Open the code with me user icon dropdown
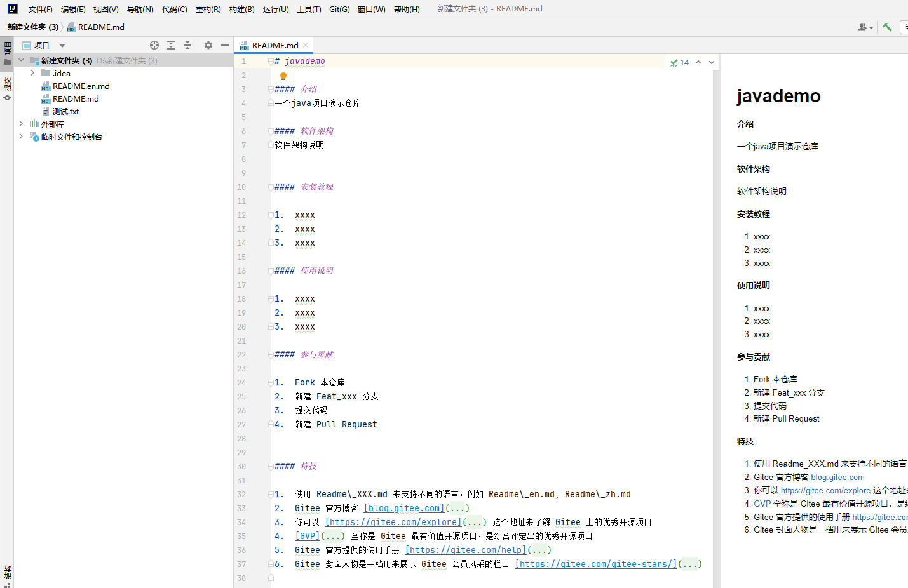The image size is (908, 588). [x=865, y=27]
